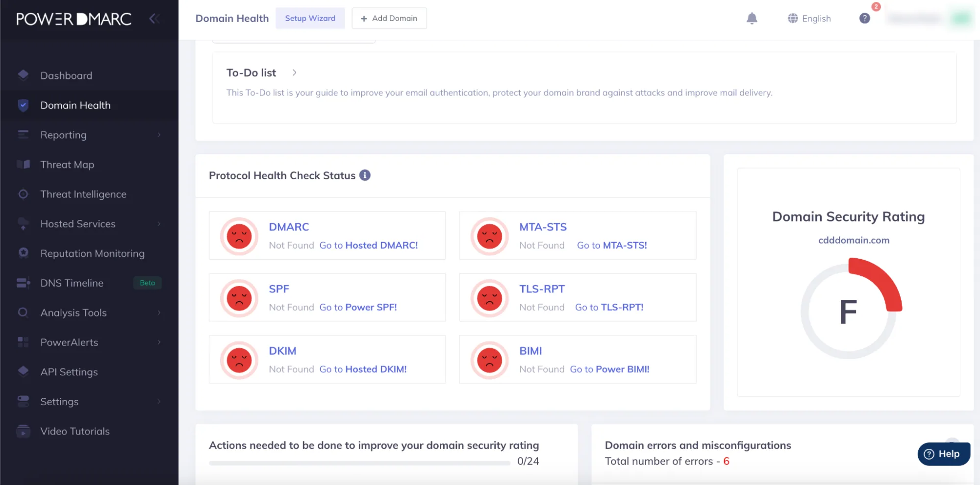Follow Go to Power SPF link
980x485 pixels.
click(358, 307)
